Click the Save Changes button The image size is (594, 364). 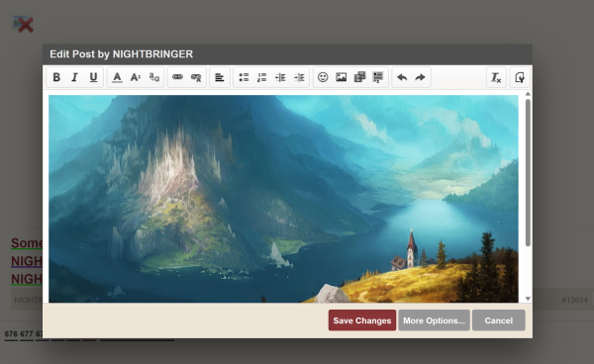362,320
